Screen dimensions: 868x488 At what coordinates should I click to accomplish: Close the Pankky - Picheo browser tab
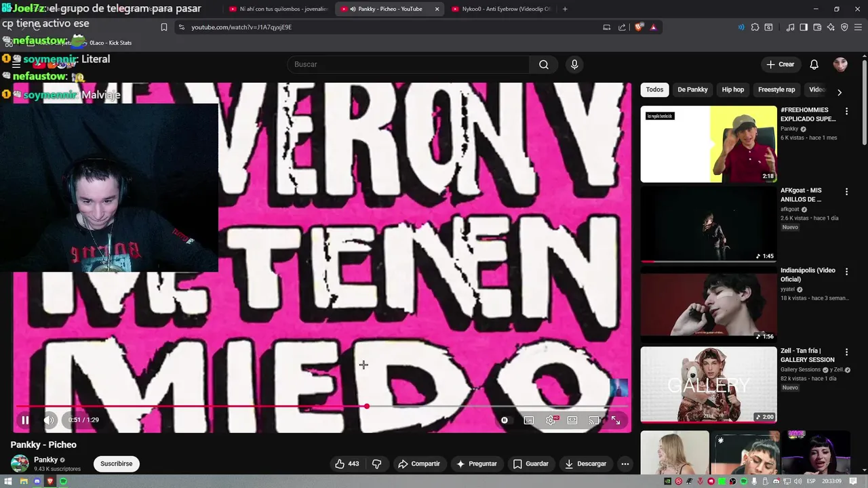pos(437,9)
